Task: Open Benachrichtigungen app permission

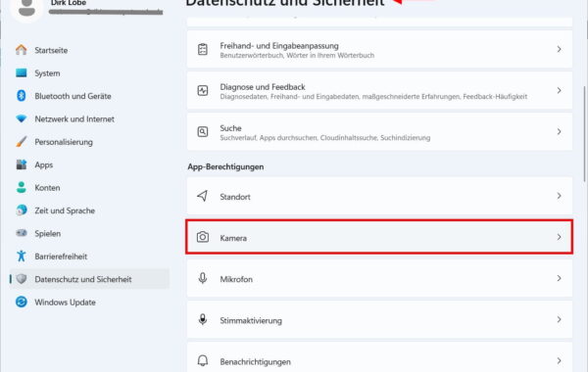Action: (379, 357)
